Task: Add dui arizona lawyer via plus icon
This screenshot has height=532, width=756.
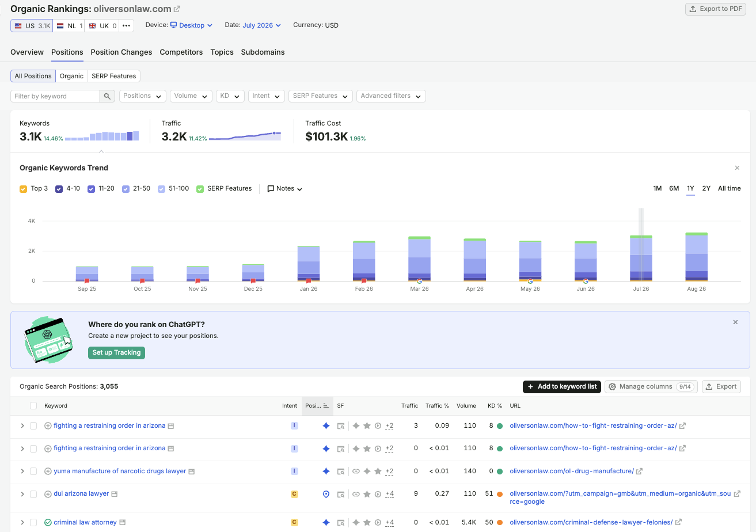Action: (x=48, y=494)
